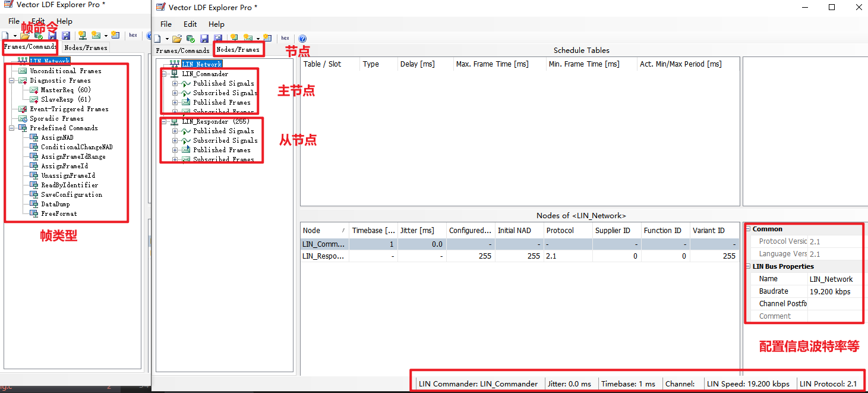Screen dimensions: 868x393
Task: Click the add new frame icon in front window
Action: tap(248, 38)
